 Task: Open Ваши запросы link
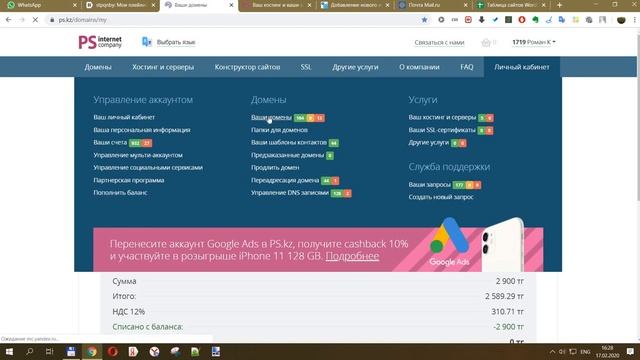point(429,184)
